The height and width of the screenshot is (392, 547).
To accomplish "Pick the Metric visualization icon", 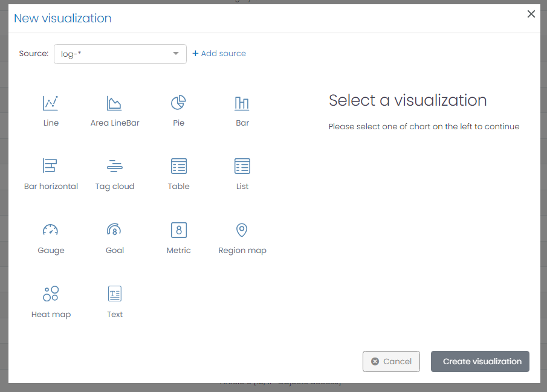I will tap(179, 230).
